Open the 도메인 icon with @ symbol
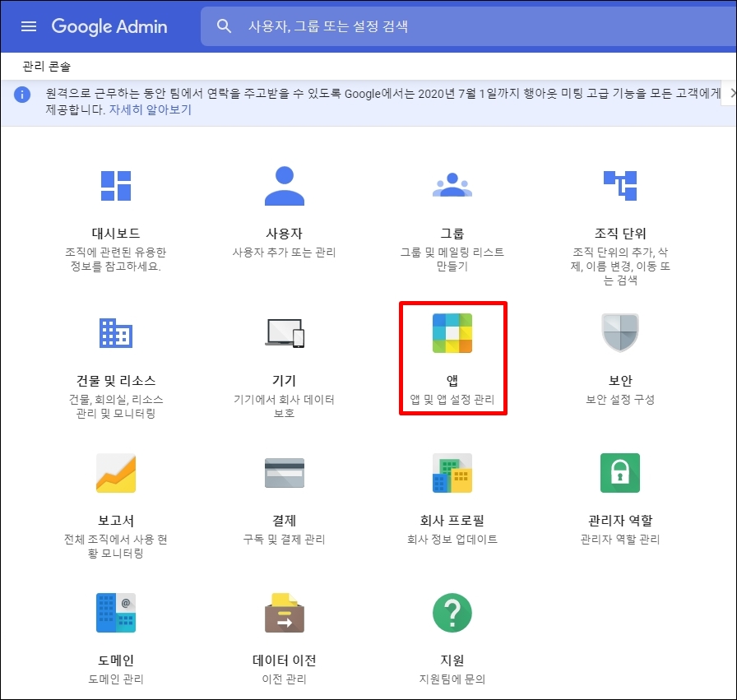 116,613
